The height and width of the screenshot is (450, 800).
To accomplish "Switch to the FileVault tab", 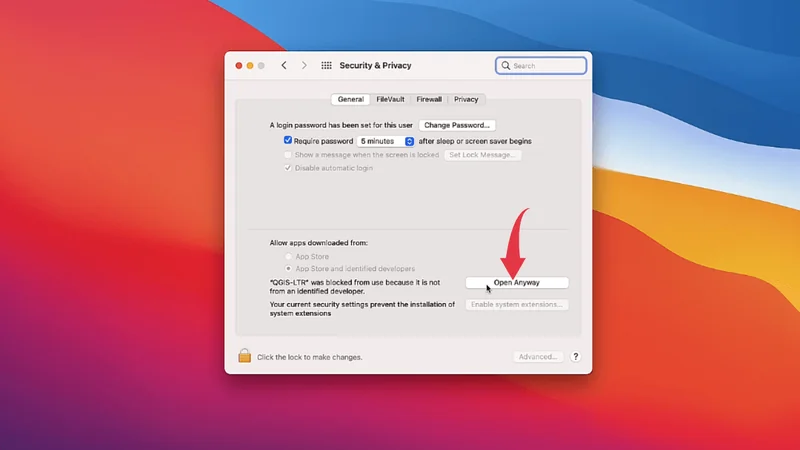I will pyautogui.click(x=390, y=99).
